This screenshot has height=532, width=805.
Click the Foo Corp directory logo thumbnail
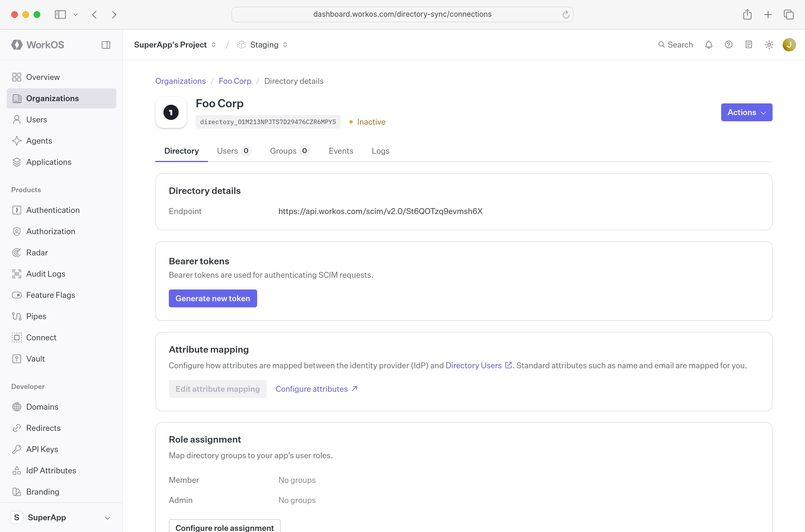coord(171,112)
